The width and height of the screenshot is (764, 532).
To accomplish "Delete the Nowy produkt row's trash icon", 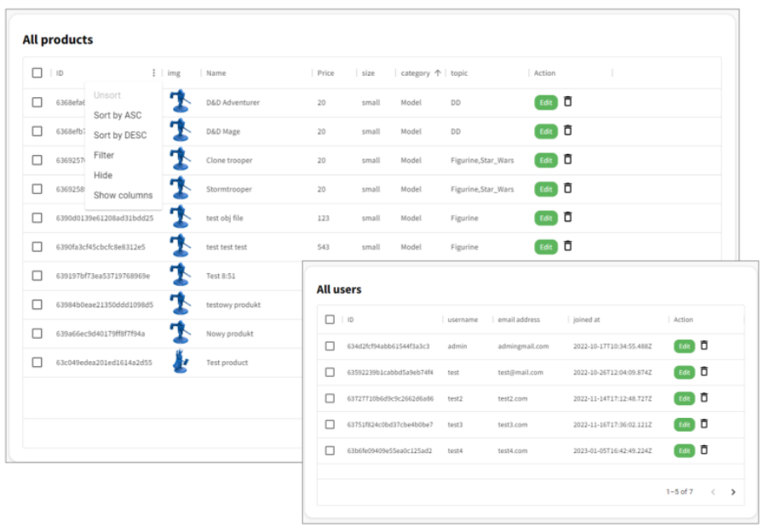I will tap(568, 333).
